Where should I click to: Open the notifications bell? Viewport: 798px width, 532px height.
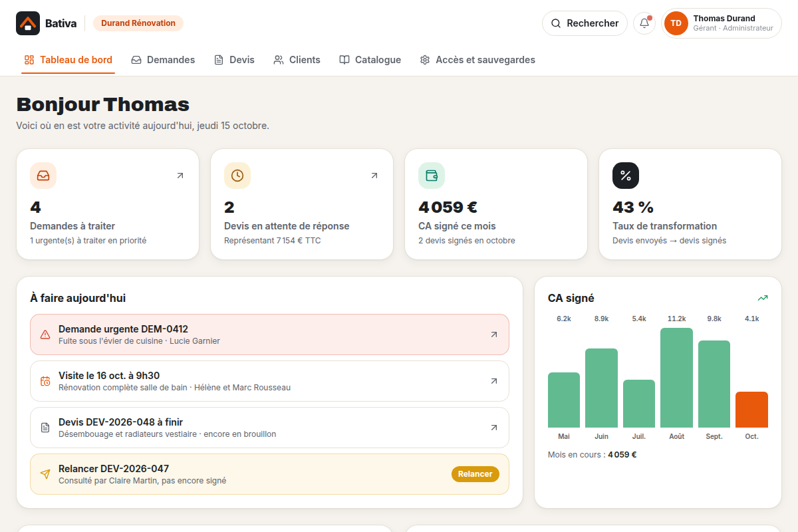tap(644, 23)
